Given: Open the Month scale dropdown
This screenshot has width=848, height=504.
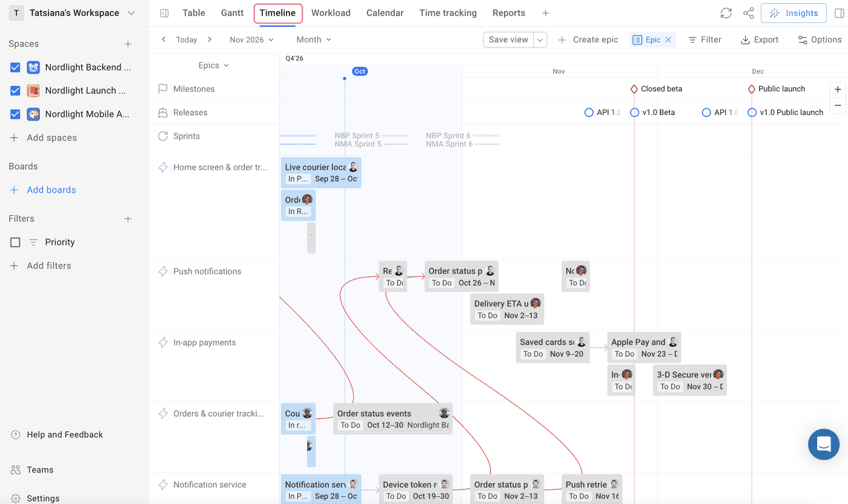Looking at the screenshot, I should [314, 39].
